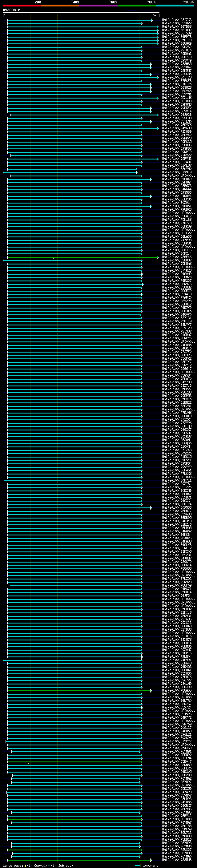Click the green alignment bar of UniRef100_A8UA55
The width and height of the screenshot is (197, 868).
[x=79, y=691]
